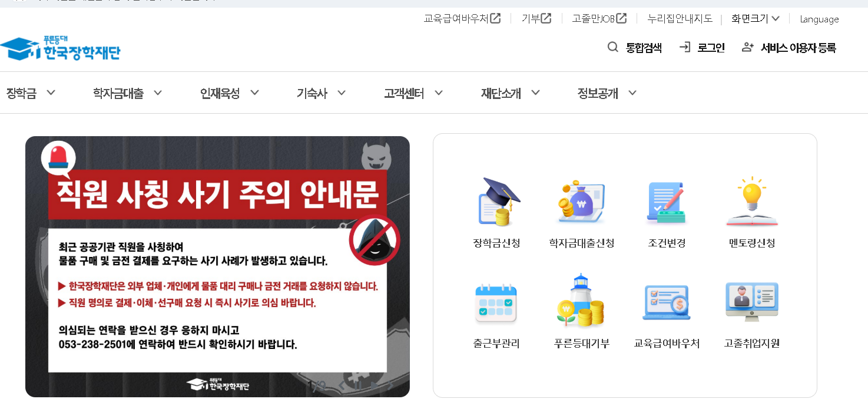
Task: Click the 로그인 arrow icon
Action: click(685, 47)
